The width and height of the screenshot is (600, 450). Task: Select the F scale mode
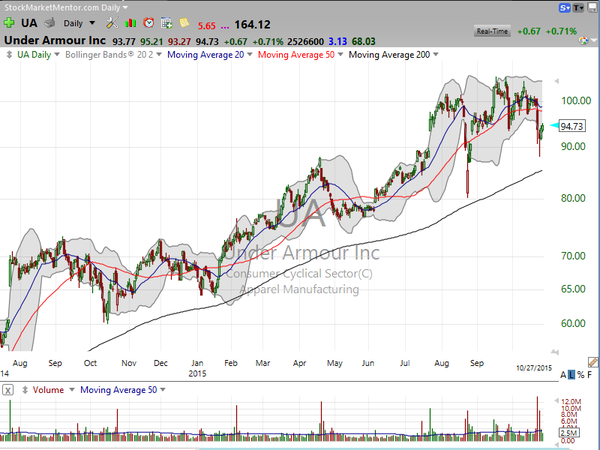click(x=590, y=375)
